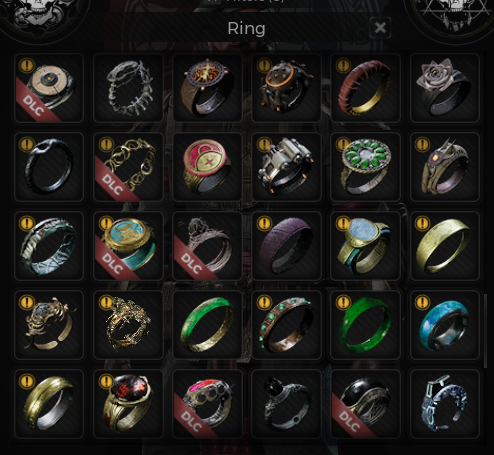Image resolution: width=494 pixels, height=455 pixels.
Task: Choose the plain purple band ring
Action: 286,246
